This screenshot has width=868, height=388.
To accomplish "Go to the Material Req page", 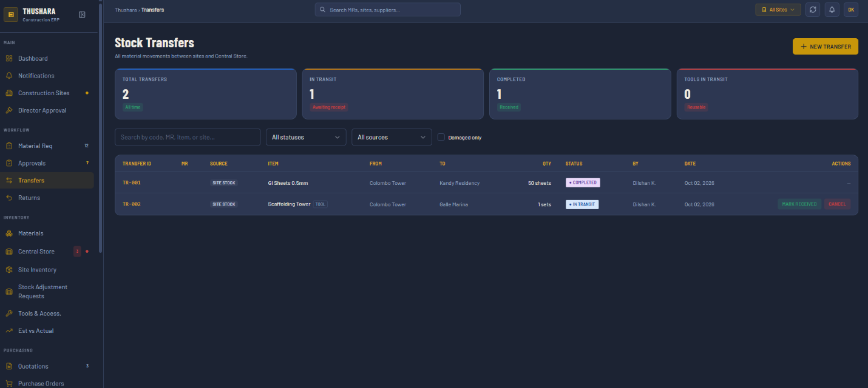I will pyautogui.click(x=47, y=146).
